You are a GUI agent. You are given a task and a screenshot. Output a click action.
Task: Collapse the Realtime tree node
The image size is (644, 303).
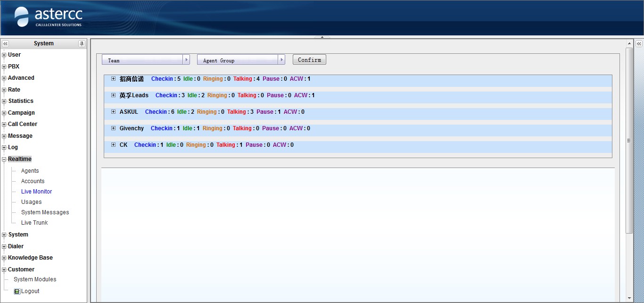coord(4,160)
